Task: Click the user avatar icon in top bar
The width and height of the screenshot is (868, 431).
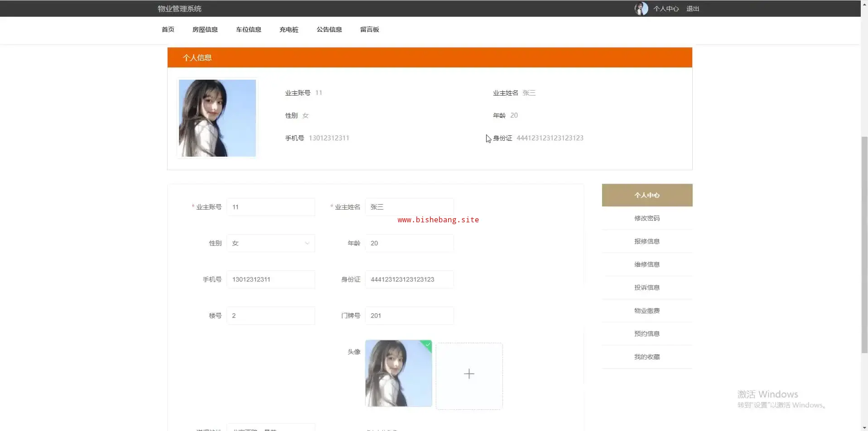Action: tap(641, 9)
